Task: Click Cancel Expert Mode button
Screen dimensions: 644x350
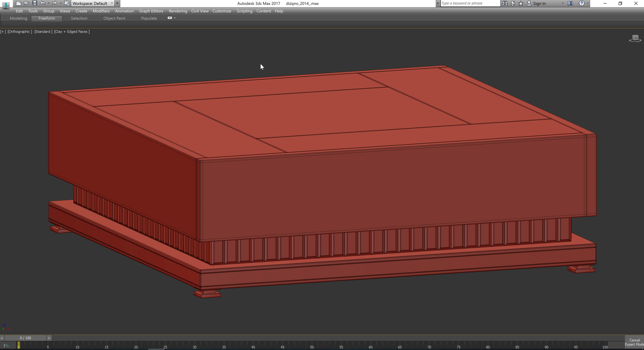Action: 634,342
